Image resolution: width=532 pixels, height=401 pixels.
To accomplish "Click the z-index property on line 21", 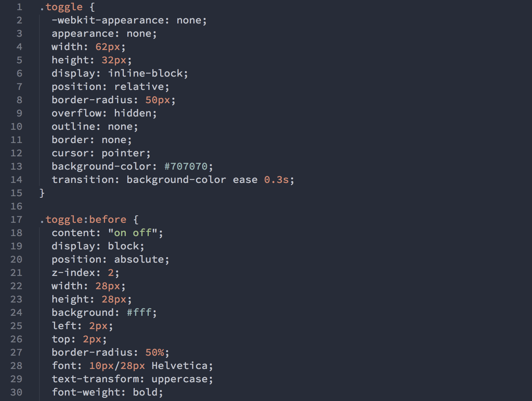I will click(73, 273).
